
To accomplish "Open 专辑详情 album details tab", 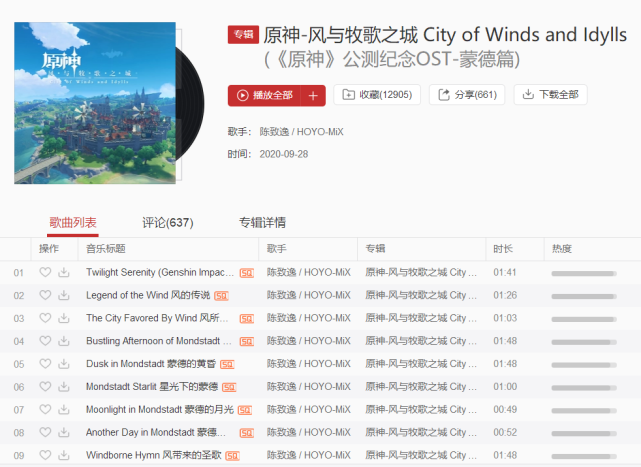I will tap(262, 223).
